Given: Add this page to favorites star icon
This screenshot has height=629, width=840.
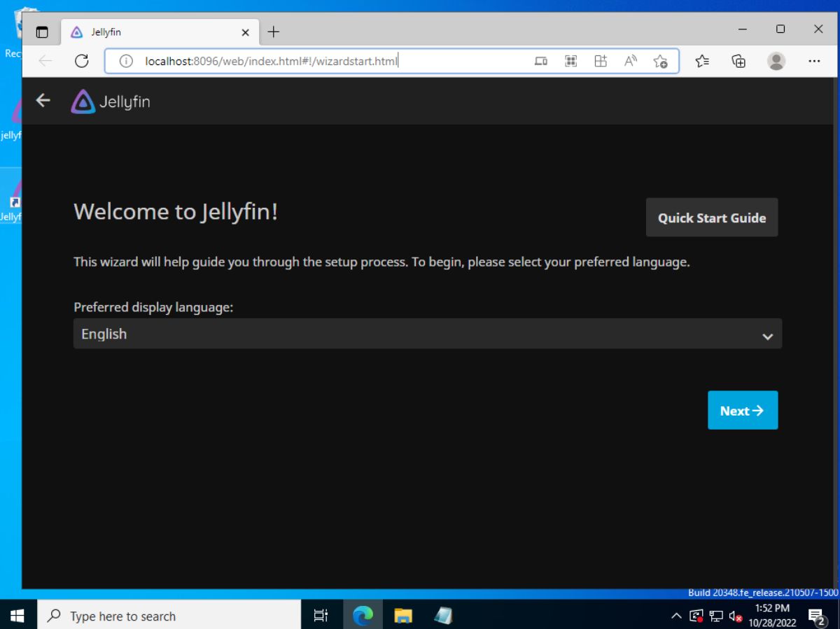Looking at the screenshot, I should click(x=660, y=62).
